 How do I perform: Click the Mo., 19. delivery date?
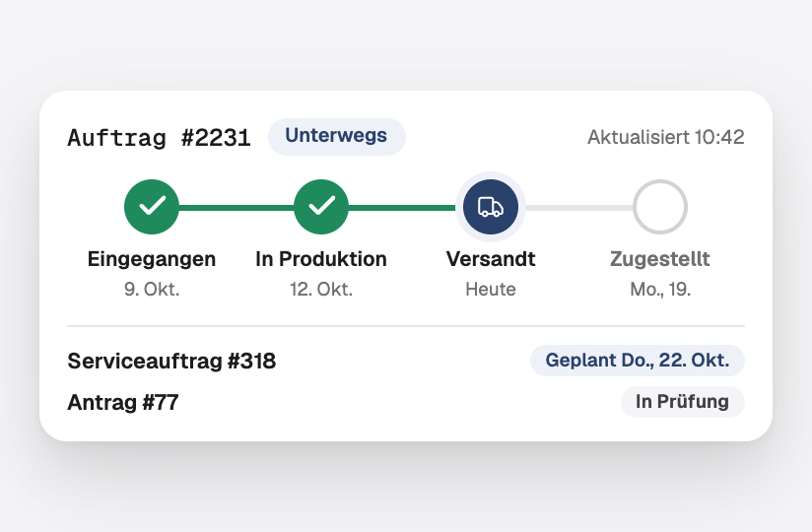point(660,290)
